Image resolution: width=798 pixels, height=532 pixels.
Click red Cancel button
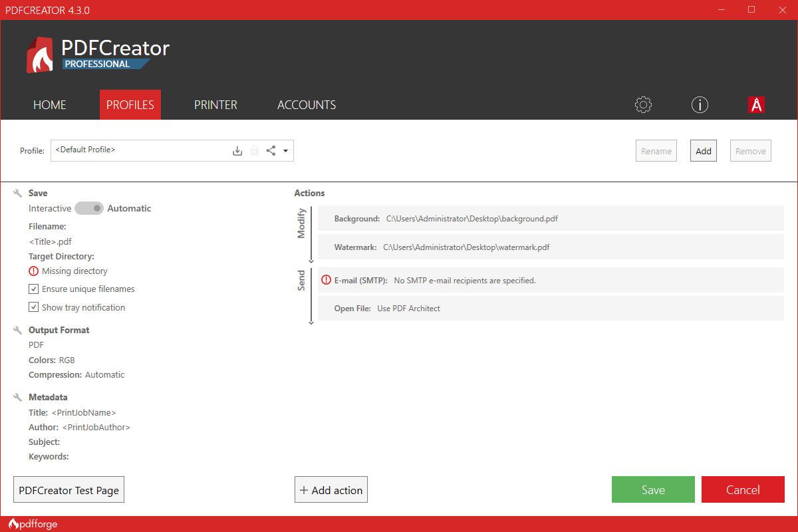pos(743,489)
